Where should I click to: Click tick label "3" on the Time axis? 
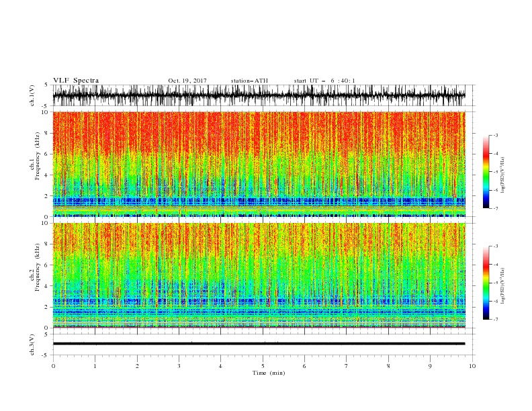179,366
